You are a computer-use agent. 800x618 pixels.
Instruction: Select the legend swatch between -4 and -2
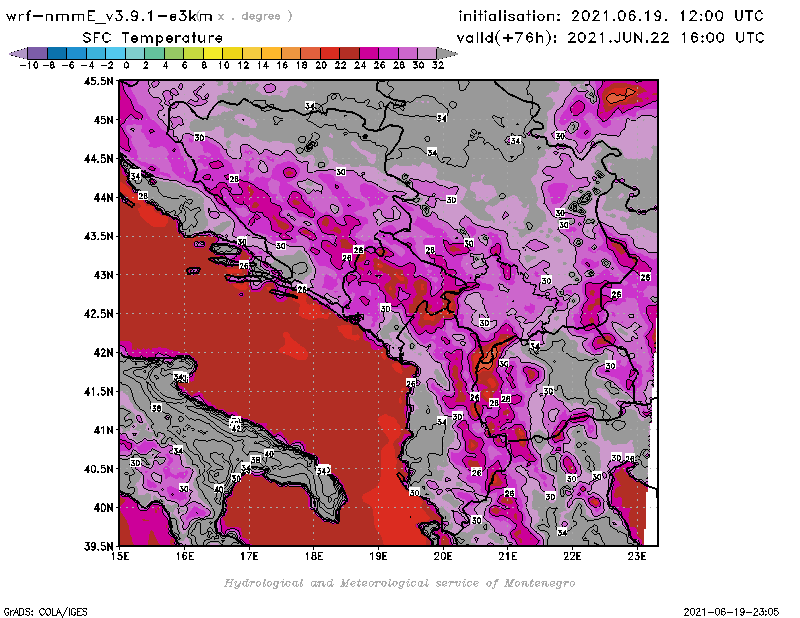95,53
